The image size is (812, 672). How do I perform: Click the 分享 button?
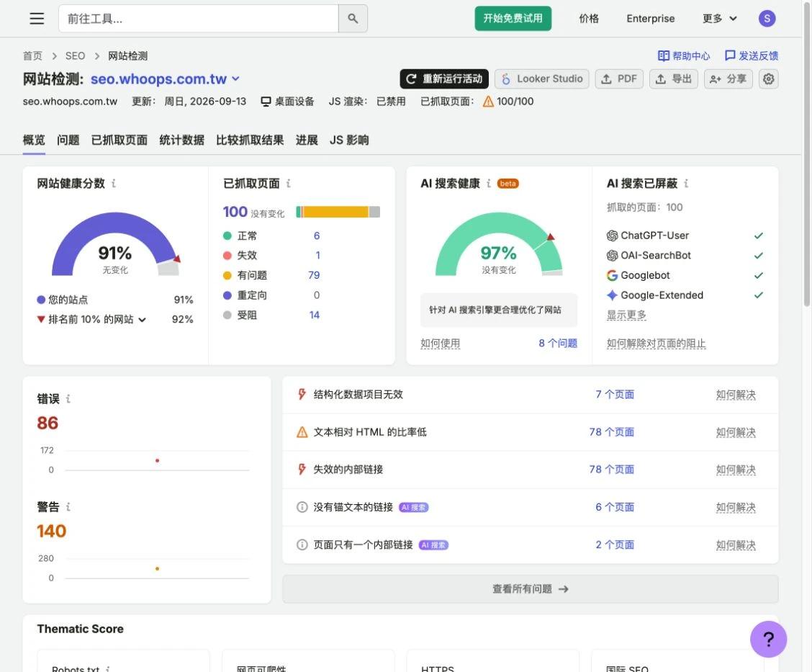tap(728, 79)
